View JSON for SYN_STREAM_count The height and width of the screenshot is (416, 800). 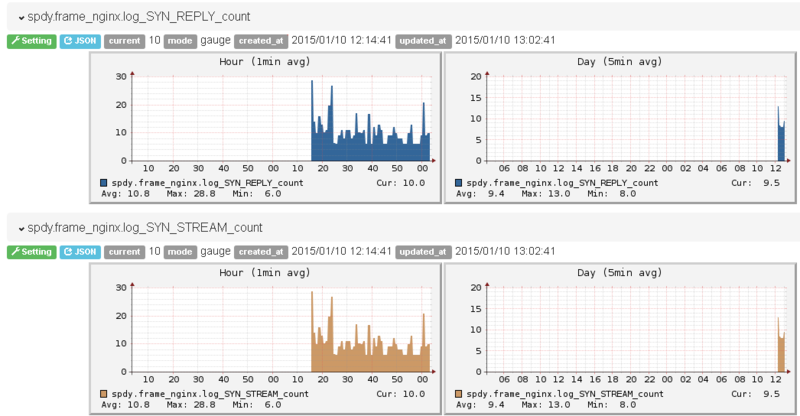[x=80, y=252]
